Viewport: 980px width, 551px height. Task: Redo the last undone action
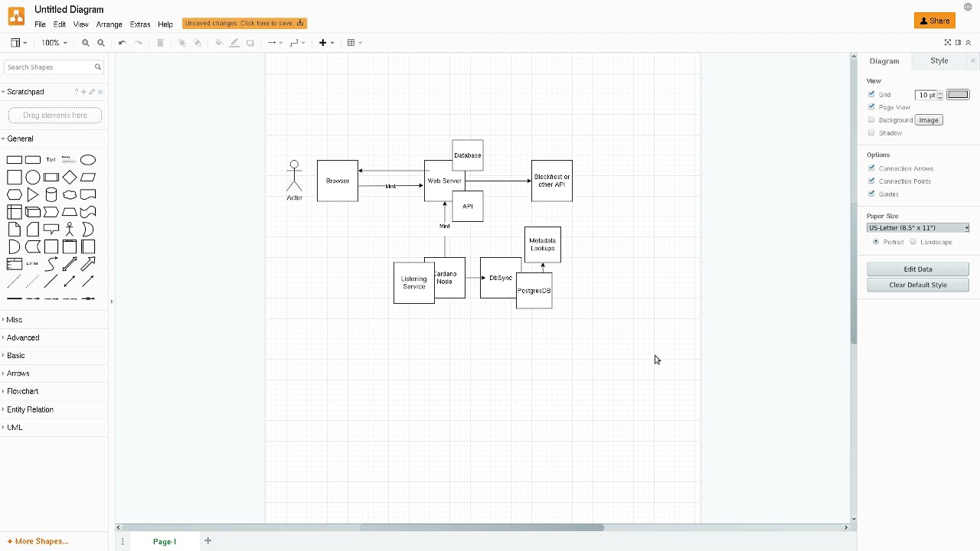click(139, 43)
